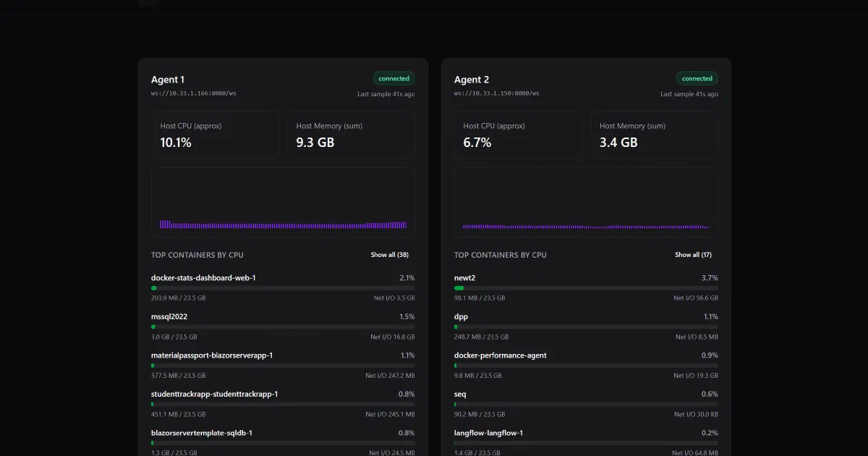Viewport: 868px width, 456px height.
Task: Click Agent 1 Host Memory value 9.3 GB
Action: click(x=315, y=143)
